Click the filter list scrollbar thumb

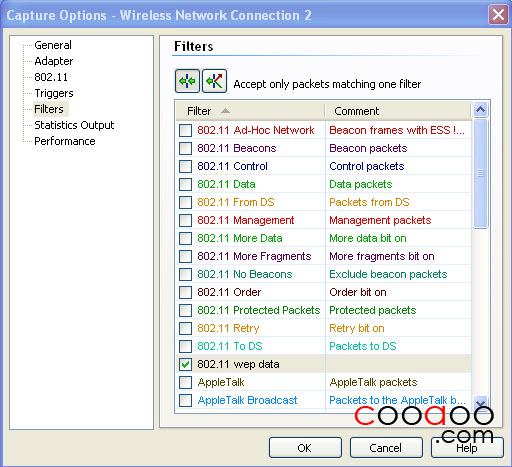tap(480, 173)
